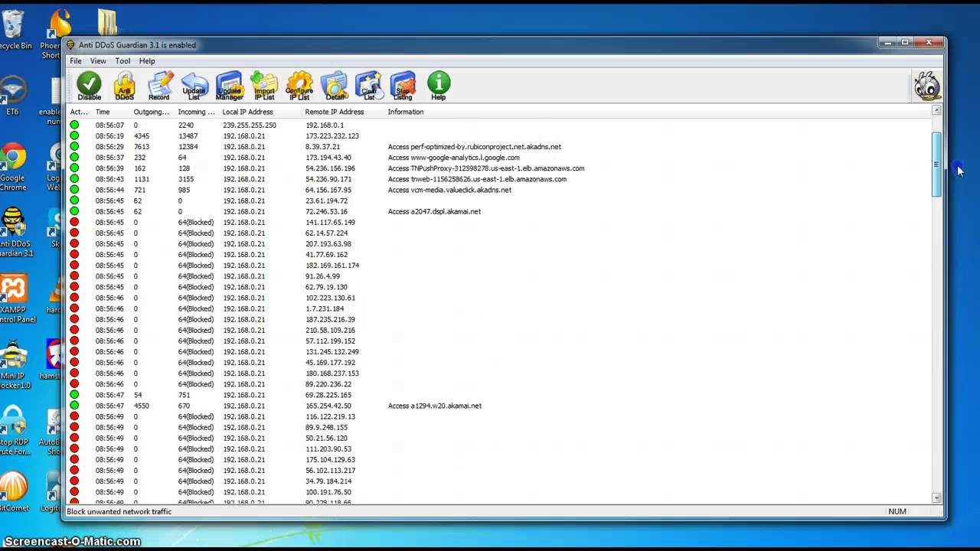This screenshot has height=551, width=980.
Task: Open the Tool menu
Action: pos(122,61)
